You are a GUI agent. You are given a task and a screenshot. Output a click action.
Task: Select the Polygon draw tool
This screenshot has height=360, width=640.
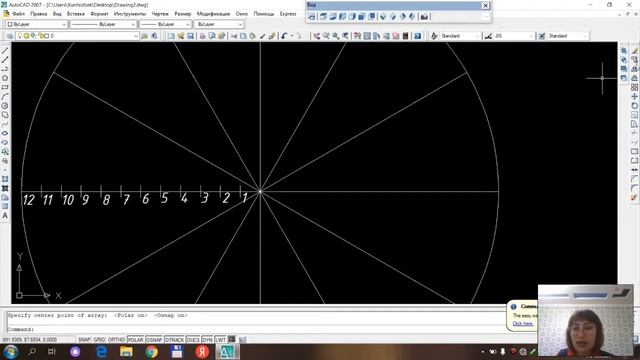[5, 78]
